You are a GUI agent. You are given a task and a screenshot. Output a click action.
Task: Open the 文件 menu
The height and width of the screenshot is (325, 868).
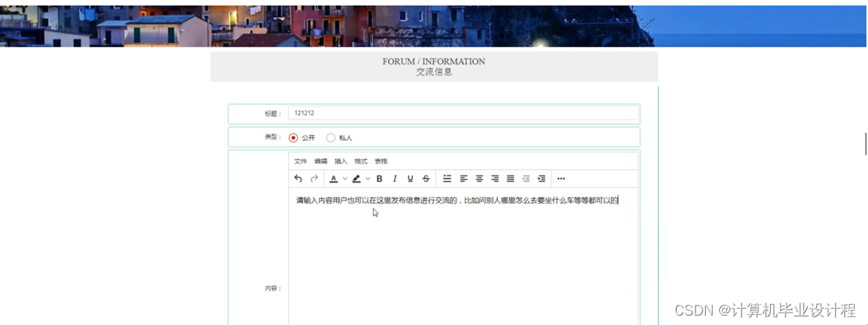(300, 161)
